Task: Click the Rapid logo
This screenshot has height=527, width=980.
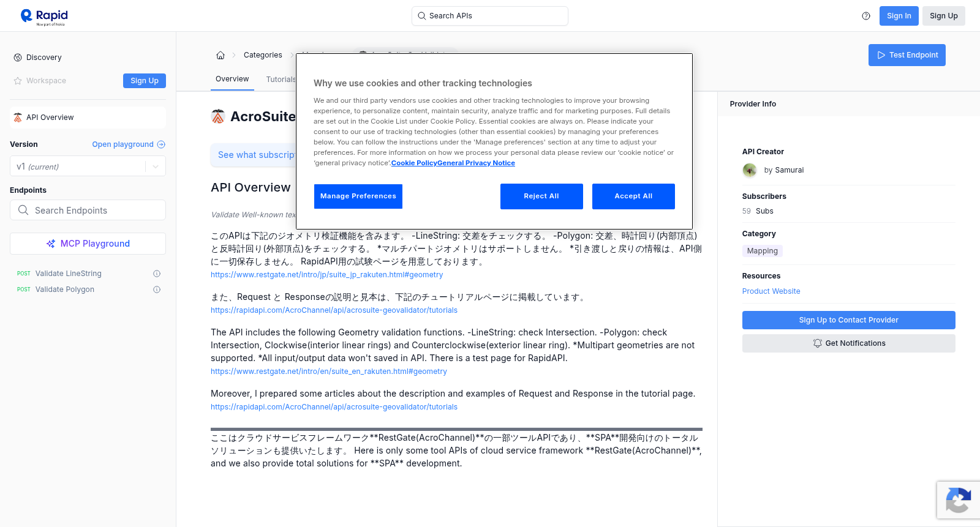Action: coord(44,17)
